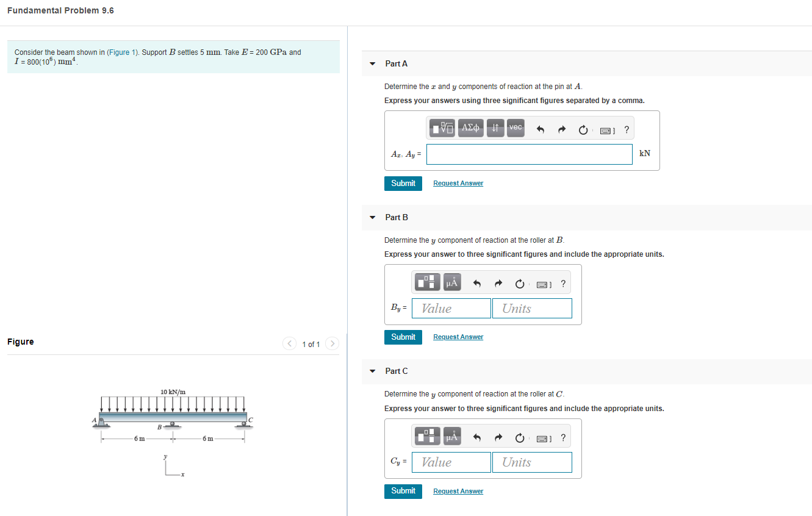Click the Fundamental Problem 9.6 title
Image resolution: width=812 pixels, height=516 pixels.
point(60,10)
